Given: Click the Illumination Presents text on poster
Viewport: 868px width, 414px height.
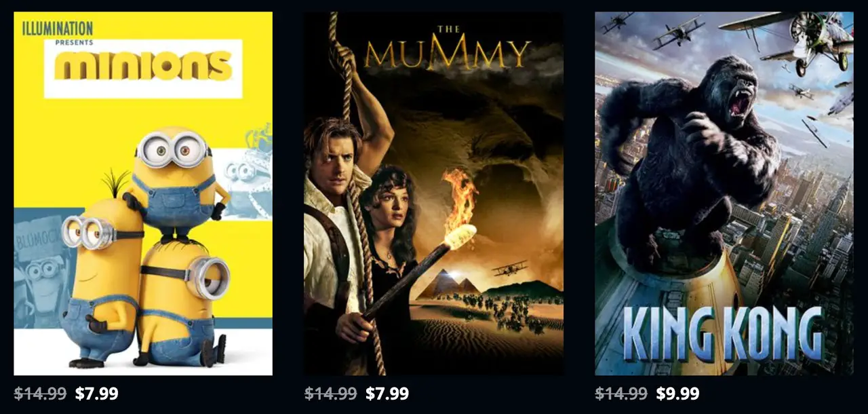Looking at the screenshot, I should (58, 33).
